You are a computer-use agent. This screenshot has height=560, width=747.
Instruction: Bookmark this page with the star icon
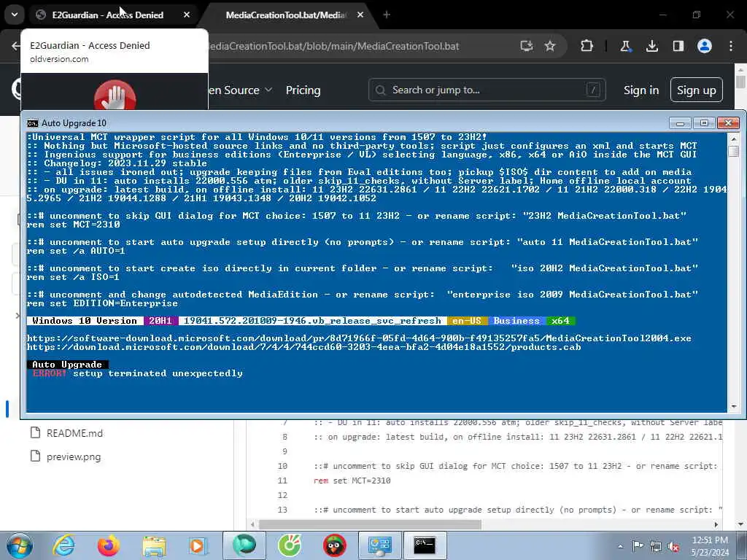[x=550, y=46]
